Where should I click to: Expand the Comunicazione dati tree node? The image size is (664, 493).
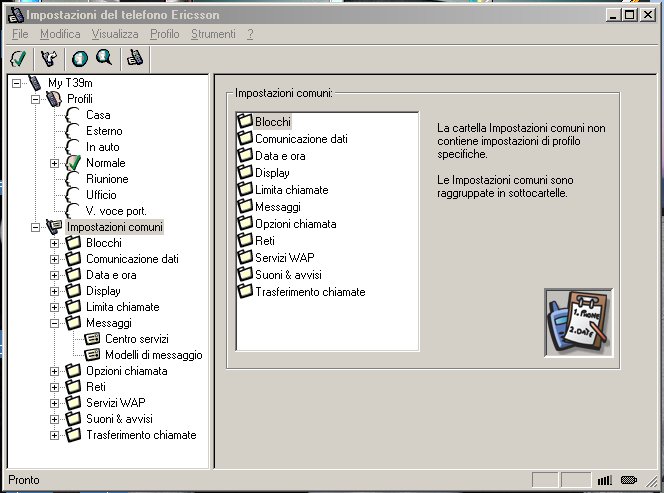(x=54, y=259)
